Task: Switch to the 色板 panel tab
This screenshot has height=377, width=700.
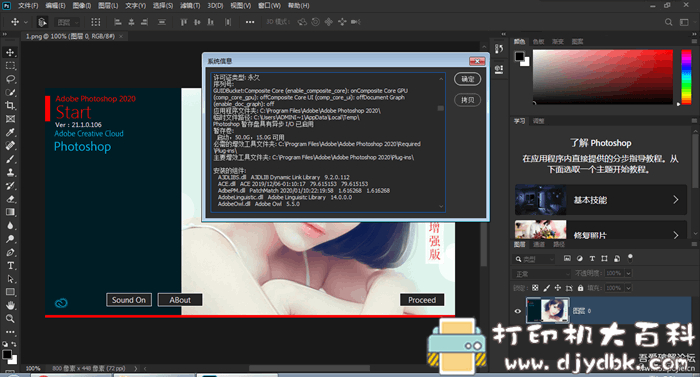Action: click(x=539, y=42)
